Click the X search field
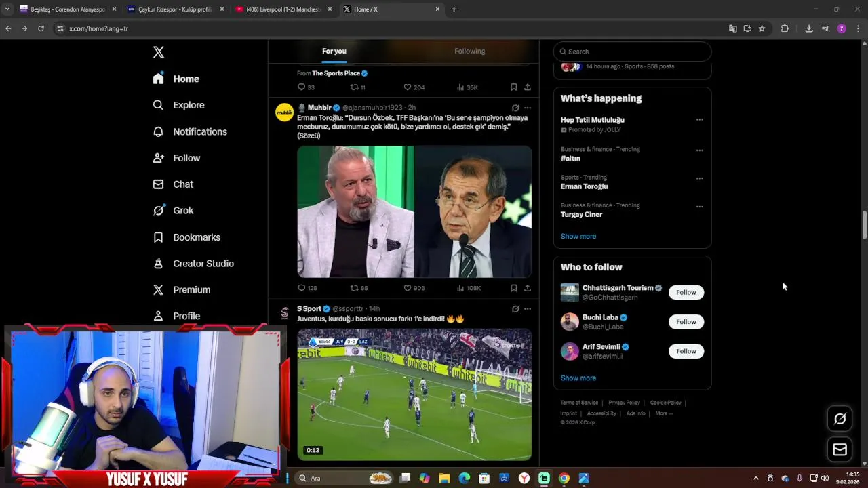This screenshot has width=868, height=488. click(632, 52)
